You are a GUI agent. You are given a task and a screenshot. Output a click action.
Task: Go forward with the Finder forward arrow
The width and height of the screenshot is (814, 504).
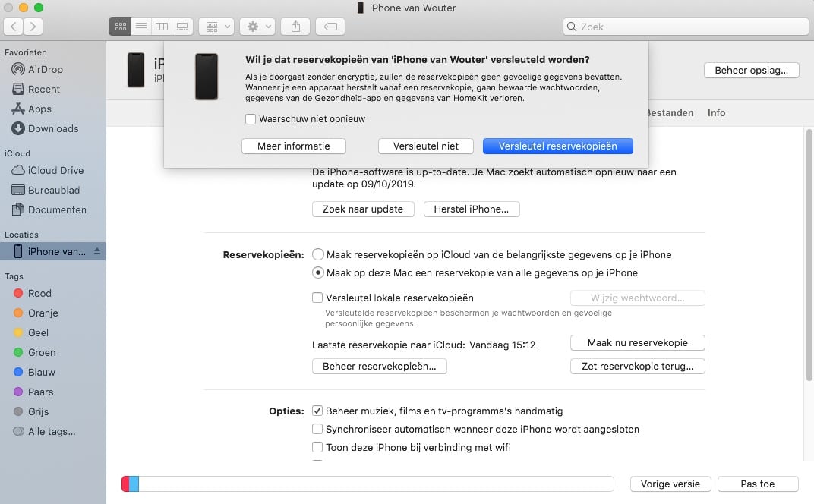point(33,27)
